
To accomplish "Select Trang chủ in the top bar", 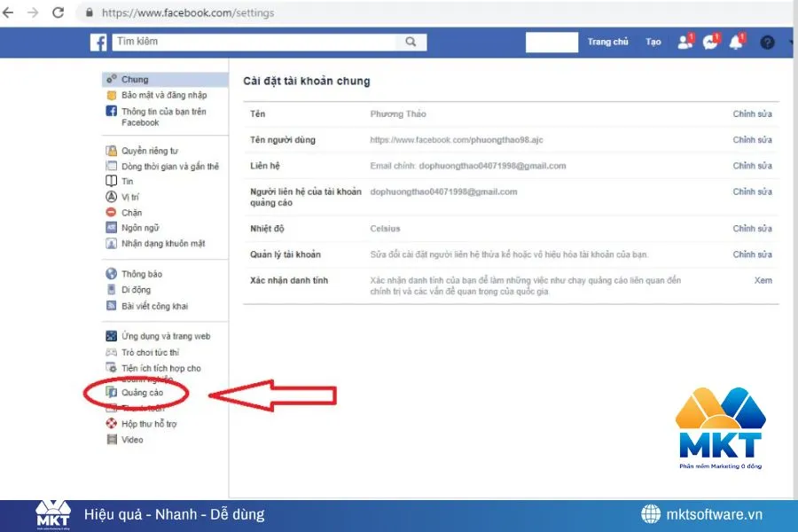I will 608,42.
